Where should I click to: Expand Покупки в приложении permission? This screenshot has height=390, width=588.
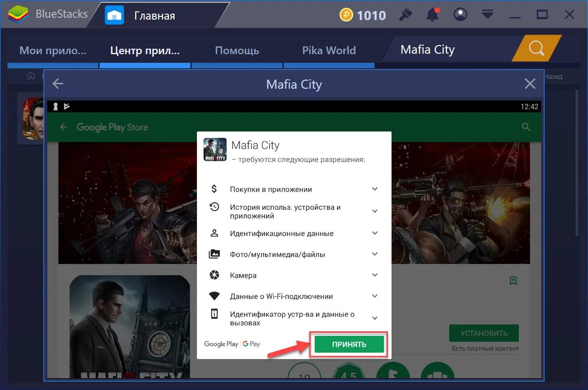[375, 189]
